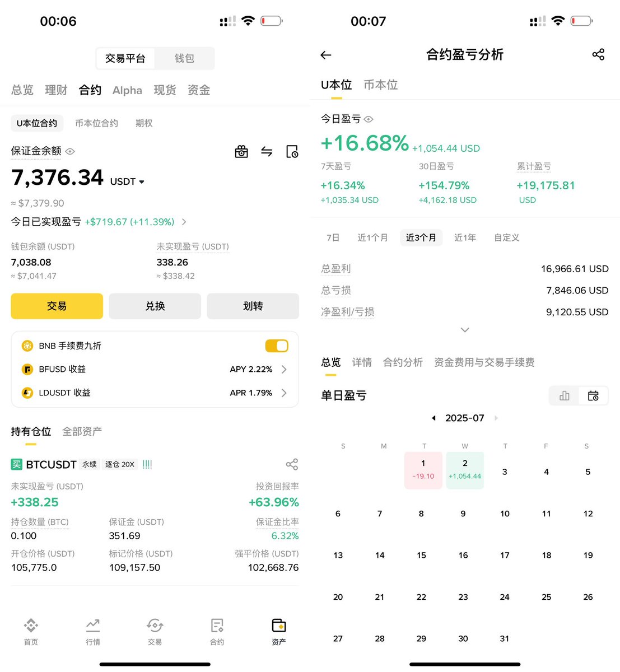The height and width of the screenshot is (672, 620).
Task: Switch daily PnL to bar chart view
Action: (x=565, y=396)
